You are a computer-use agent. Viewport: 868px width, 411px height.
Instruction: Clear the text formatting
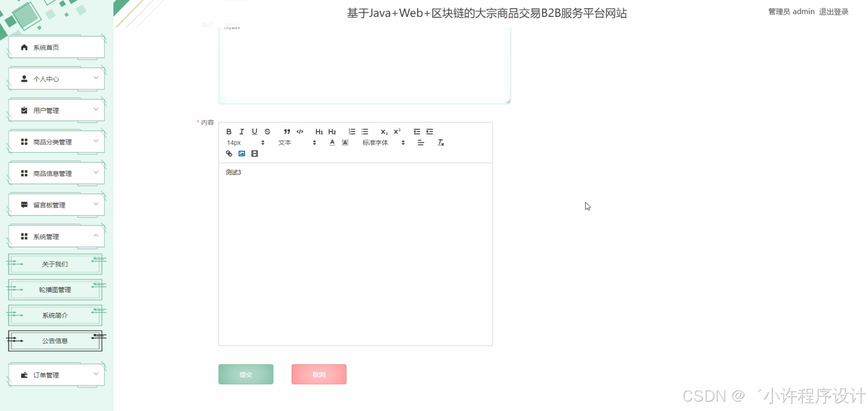(x=441, y=143)
